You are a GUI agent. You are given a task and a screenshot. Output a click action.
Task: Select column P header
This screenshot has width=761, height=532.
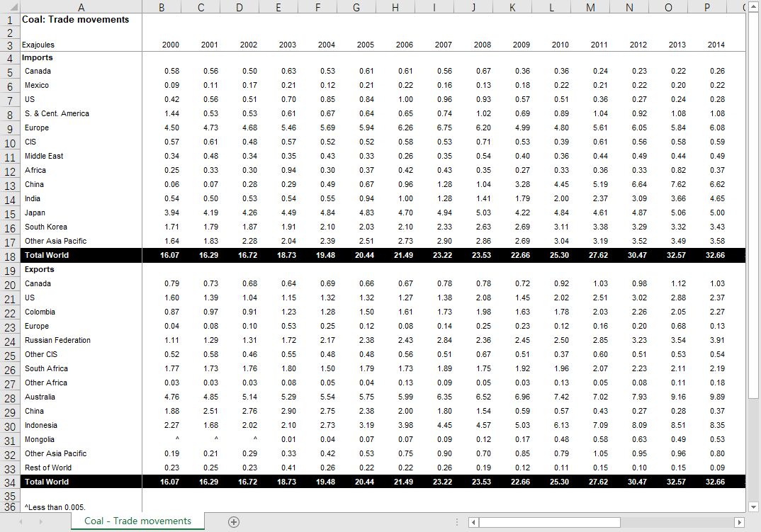[x=707, y=7]
